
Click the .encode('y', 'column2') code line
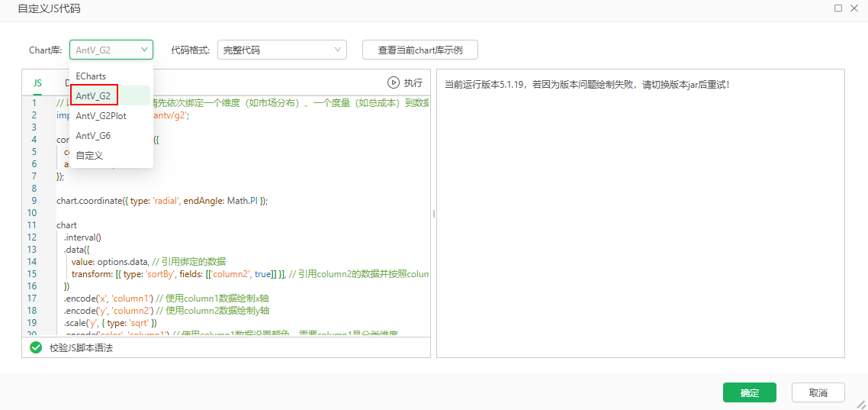166,310
